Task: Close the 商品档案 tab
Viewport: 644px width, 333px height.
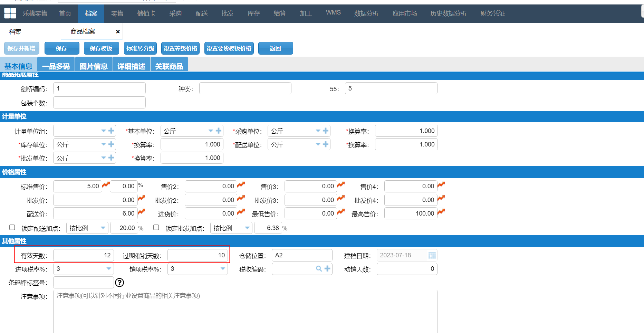Action: click(118, 32)
